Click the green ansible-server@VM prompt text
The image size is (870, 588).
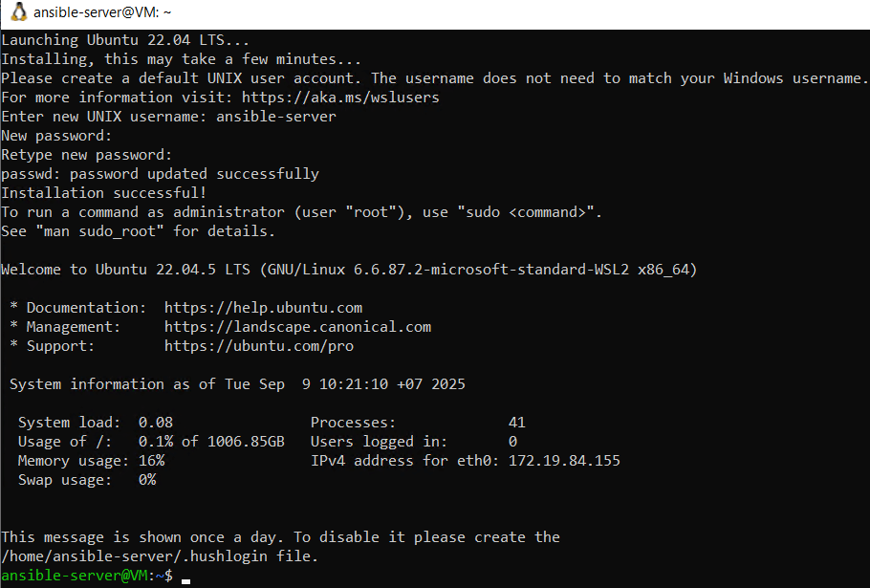(x=74, y=576)
